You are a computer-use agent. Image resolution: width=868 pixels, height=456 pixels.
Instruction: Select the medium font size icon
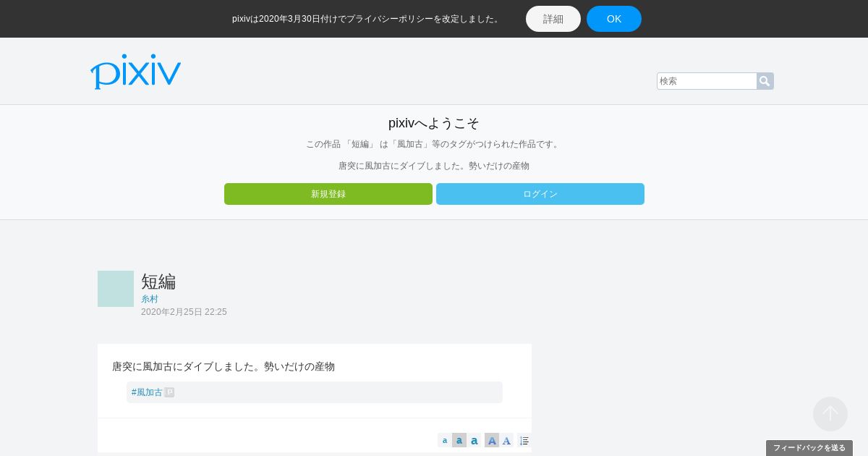point(459,440)
